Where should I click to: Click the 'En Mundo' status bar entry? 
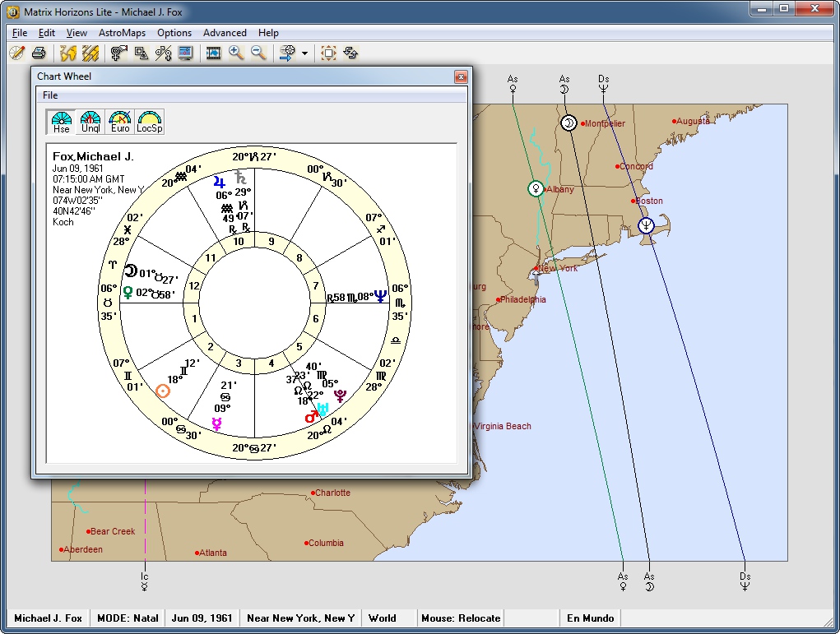(591, 618)
